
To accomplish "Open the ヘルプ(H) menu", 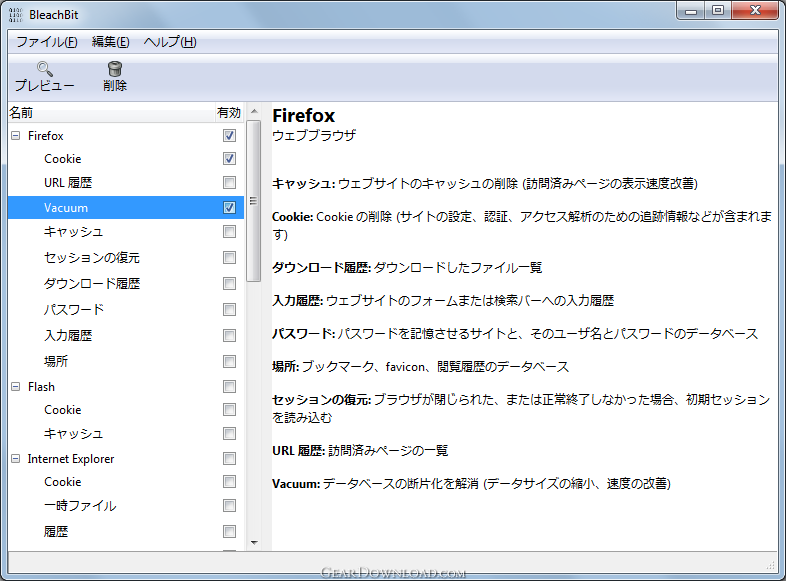I will click(x=170, y=42).
